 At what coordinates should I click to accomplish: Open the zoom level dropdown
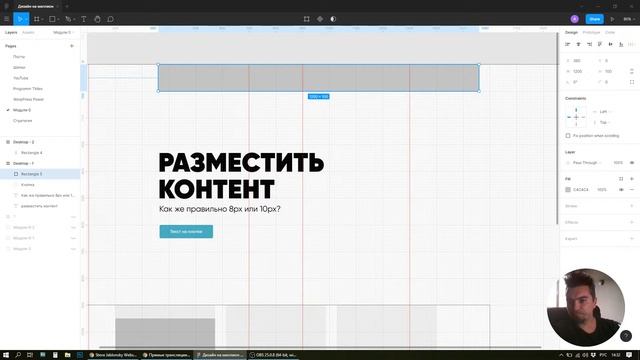tap(629, 19)
